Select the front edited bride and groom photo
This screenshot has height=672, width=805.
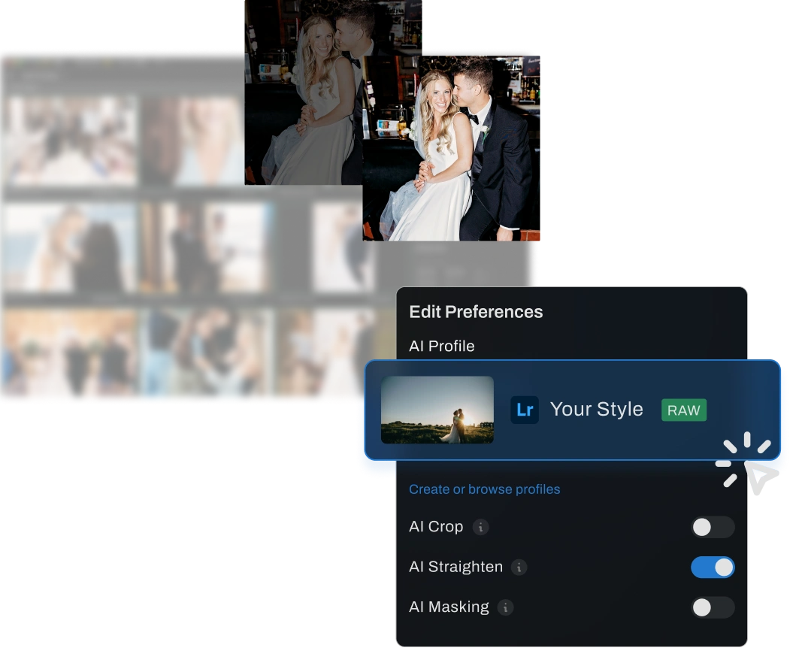[451, 147]
